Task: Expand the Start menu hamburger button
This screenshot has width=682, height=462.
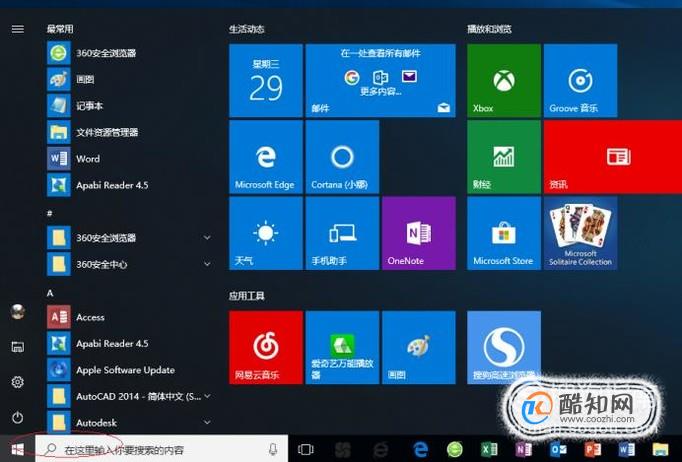Action: 18,29
